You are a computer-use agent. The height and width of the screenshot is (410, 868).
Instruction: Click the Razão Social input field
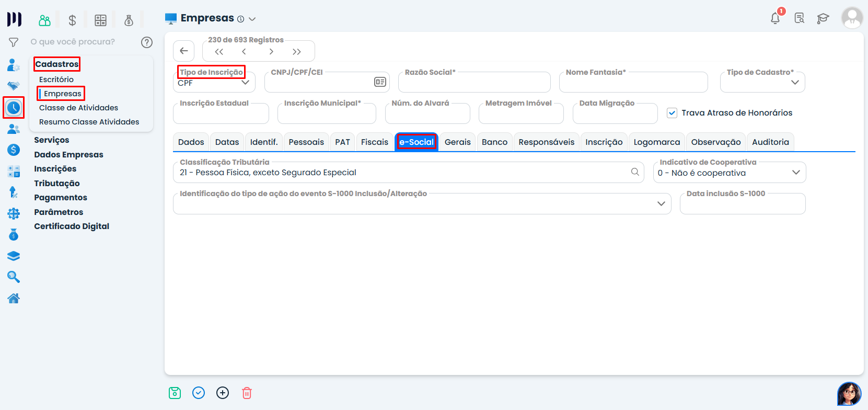474,84
